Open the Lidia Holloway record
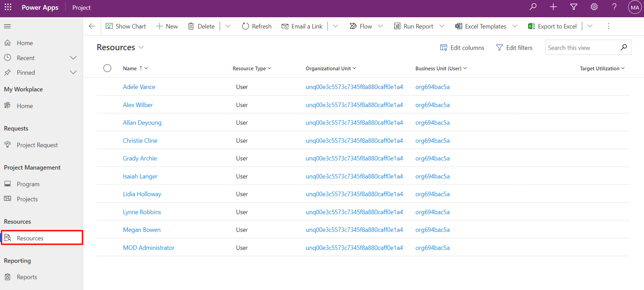 142,194
